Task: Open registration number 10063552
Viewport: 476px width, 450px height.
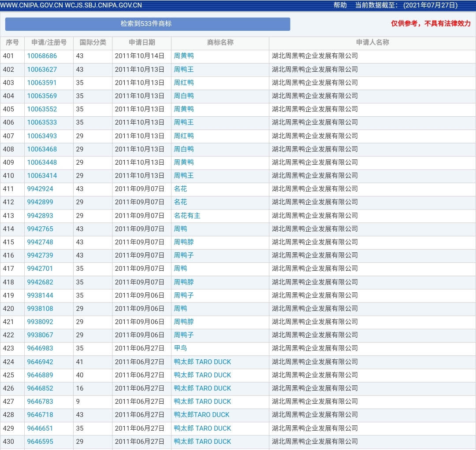Action: pos(42,109)
